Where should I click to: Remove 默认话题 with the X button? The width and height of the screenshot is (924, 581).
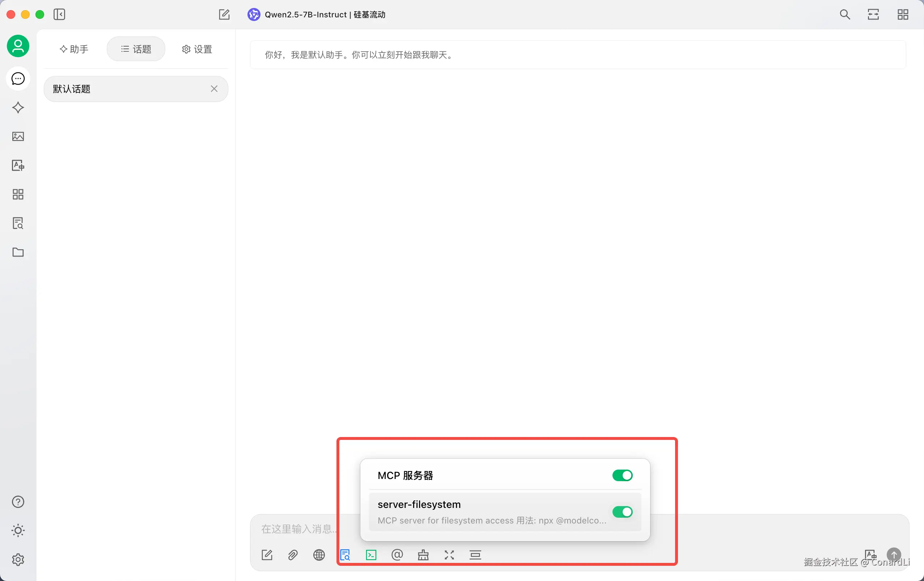point(214,89)
